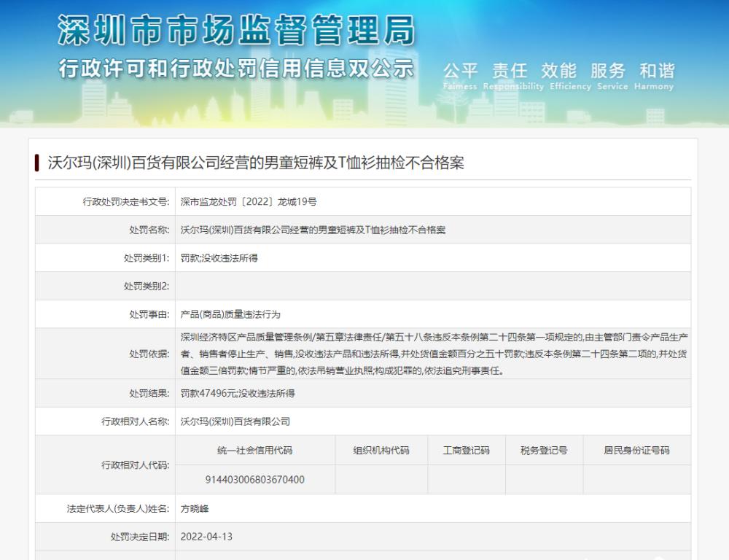The height and width of the screenshot is (560, 729).
Task: Click the 处罚依据 legal basis paragraph
Action: click(x=434, y=354)
